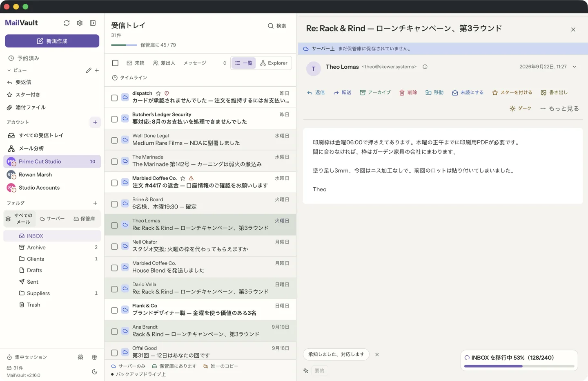Open settings via the gear icon
Image resolution: width=588 pixels, height=381 pixels.
pyautogui.click(x=80, y=23)
